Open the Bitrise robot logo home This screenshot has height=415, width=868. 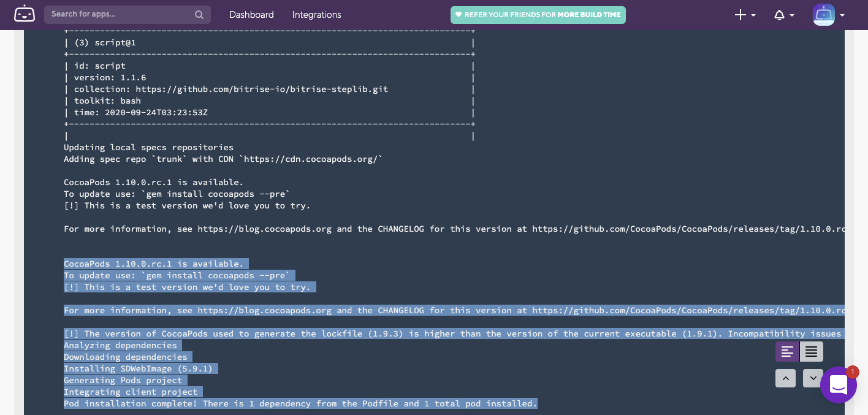[x=25, y=14]
